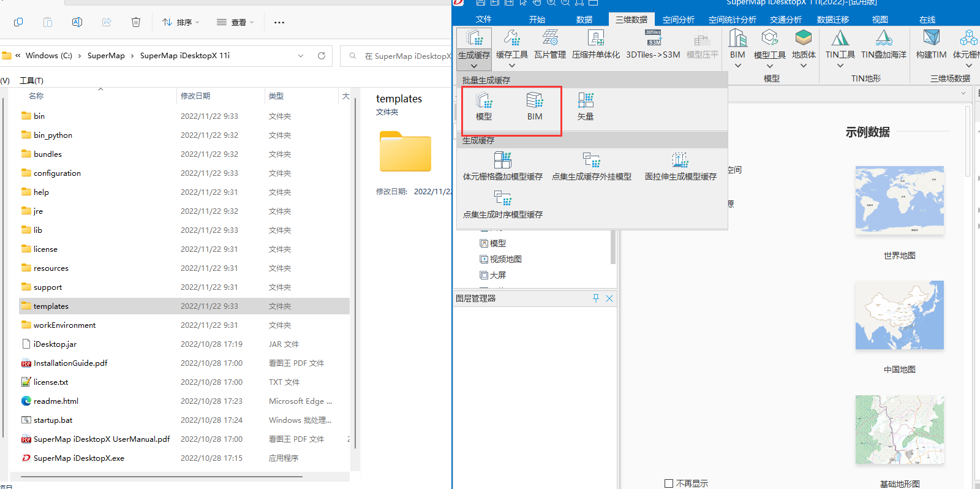Expand the BIM ribbon dropdown
Screen dimensions: 980x489
click(738, 66)
